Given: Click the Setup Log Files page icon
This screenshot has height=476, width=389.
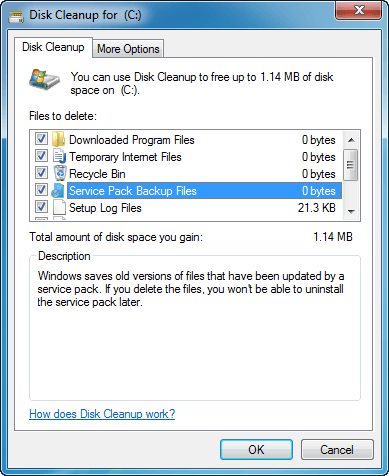Looking at the screenshot, I should (x=59, y=207).
